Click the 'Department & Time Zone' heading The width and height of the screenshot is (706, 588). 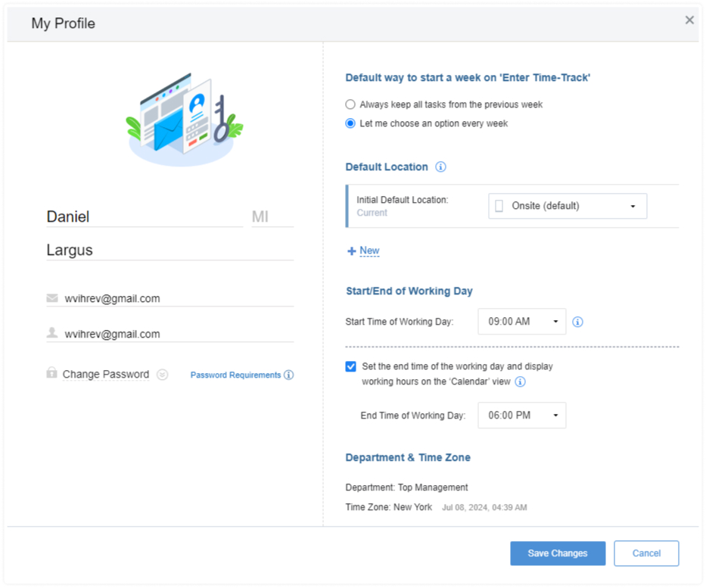[x=408, y=457]
